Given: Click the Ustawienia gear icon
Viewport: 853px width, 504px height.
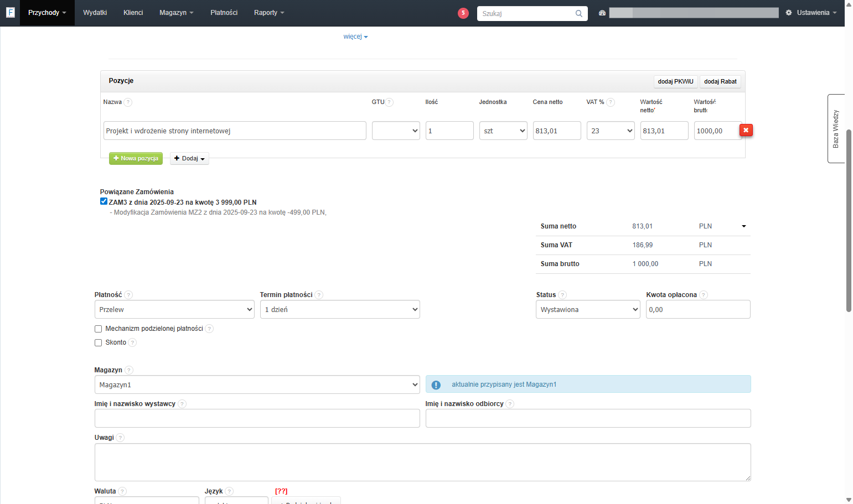Looking at the screenshot, I should [x=789, y=13].
